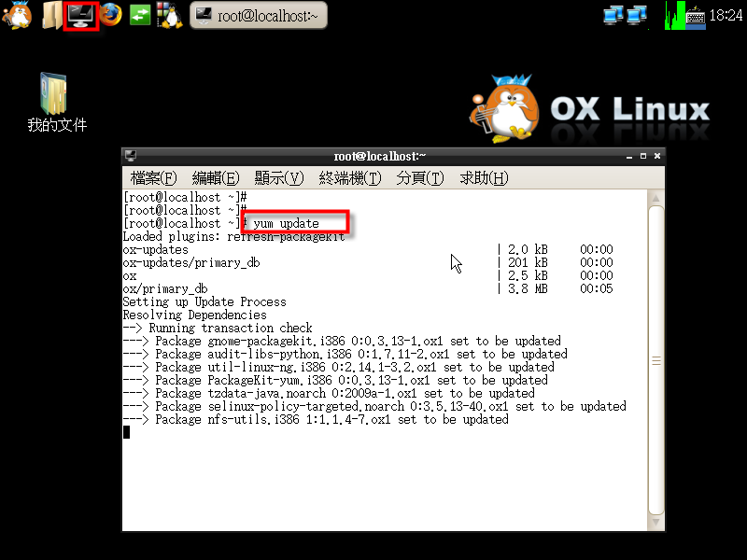Click the root@localhost taskbar window button
The width and height of the screenshot is (747, 560).
point(259,15)
